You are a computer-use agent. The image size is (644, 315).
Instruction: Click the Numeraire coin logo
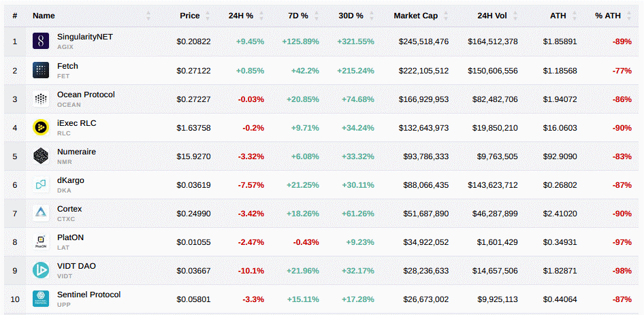pos(41,156)
